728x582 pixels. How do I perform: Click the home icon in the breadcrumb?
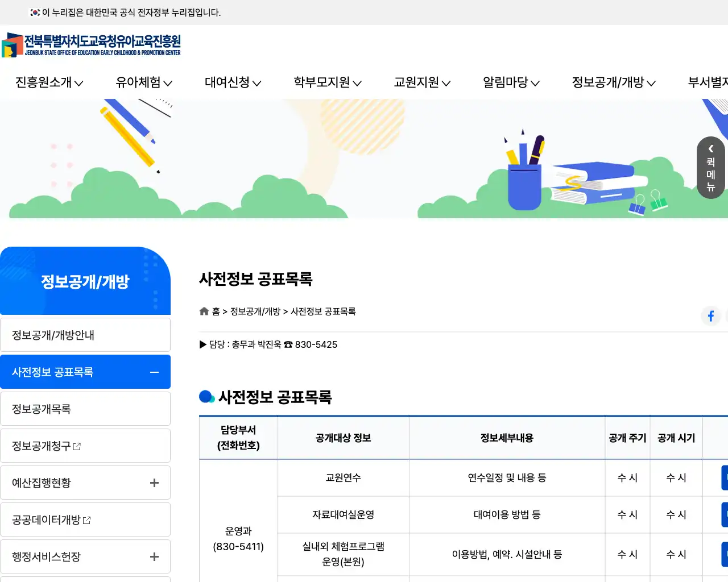pos(204,311)
